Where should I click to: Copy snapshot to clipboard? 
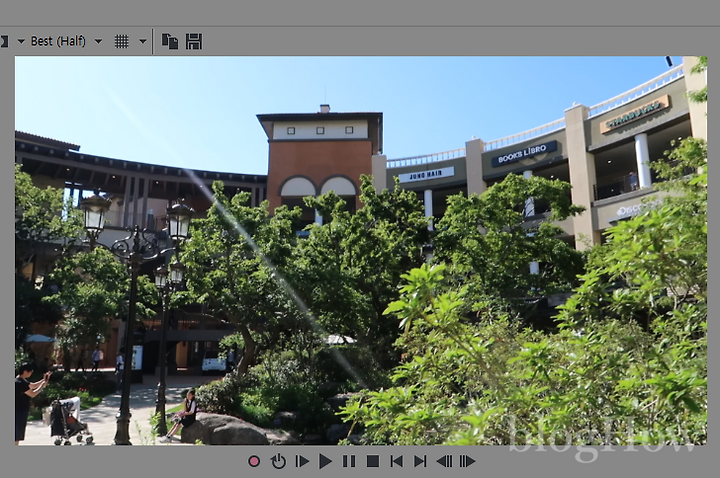pyautogui.click(x=170, y=41)
